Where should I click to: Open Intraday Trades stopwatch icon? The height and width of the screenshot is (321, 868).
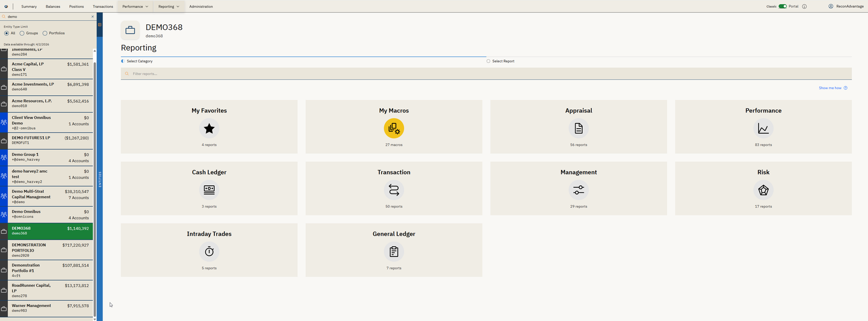[209, 251]
